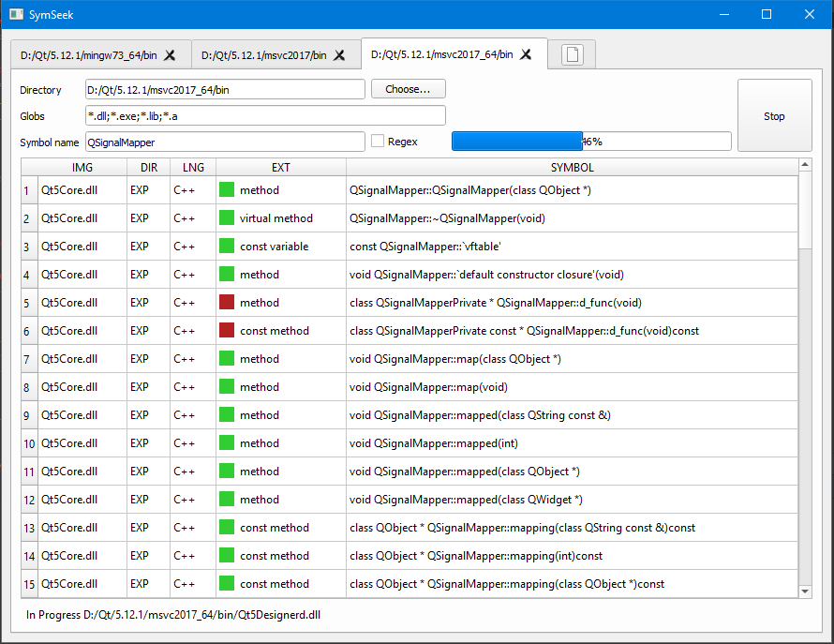Minimize the SymSeek window
834x644 pixels.
pos(724,14)
